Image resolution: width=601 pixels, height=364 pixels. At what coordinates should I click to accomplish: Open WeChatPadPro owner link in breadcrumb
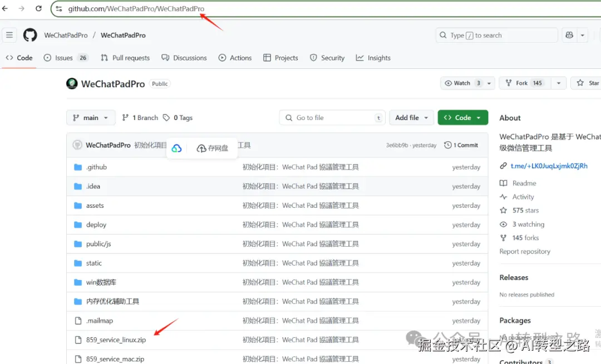tap(66, 35)
